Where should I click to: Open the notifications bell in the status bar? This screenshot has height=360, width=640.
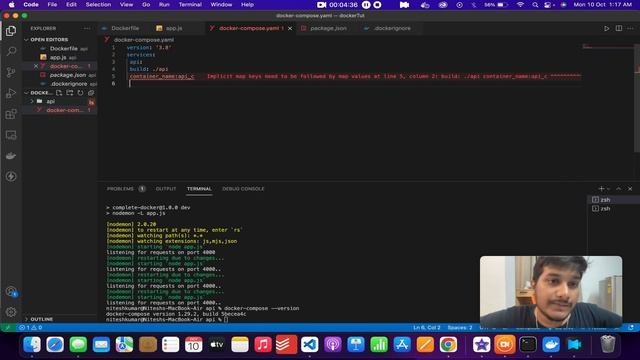pos(631,327)
